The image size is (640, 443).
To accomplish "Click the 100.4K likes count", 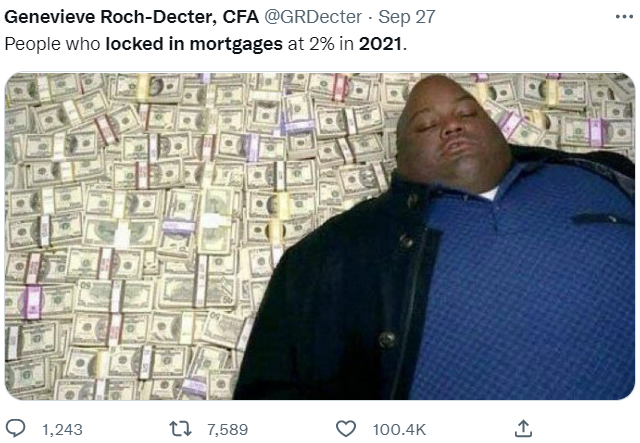I will tap(399, 430).
